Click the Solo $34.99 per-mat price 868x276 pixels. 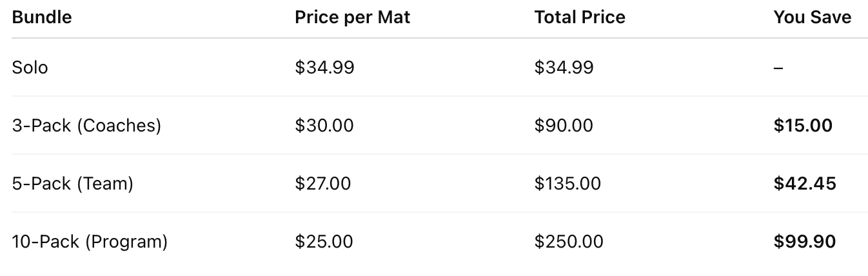(324, 67)
